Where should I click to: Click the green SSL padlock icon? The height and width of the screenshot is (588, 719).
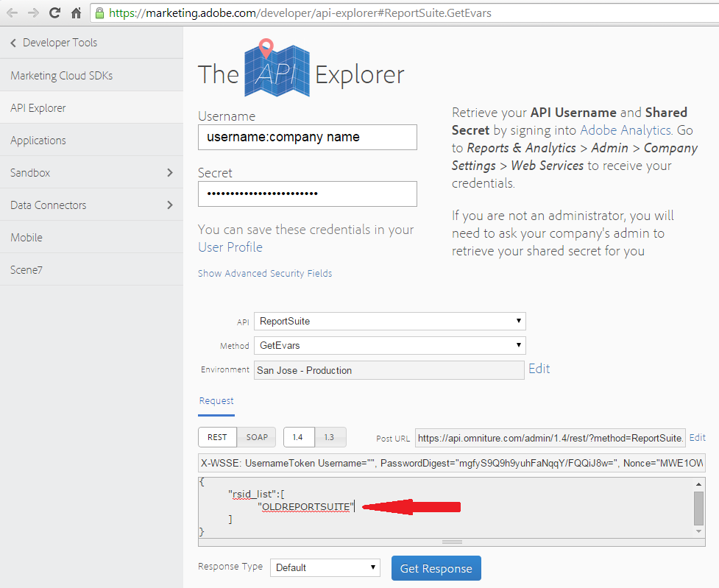tap(99, 13)
